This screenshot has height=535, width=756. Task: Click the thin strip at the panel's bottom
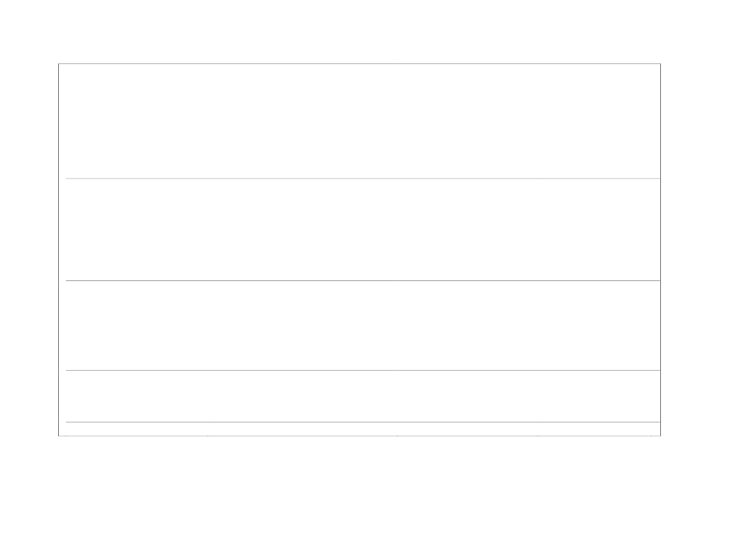click(360, 429)
